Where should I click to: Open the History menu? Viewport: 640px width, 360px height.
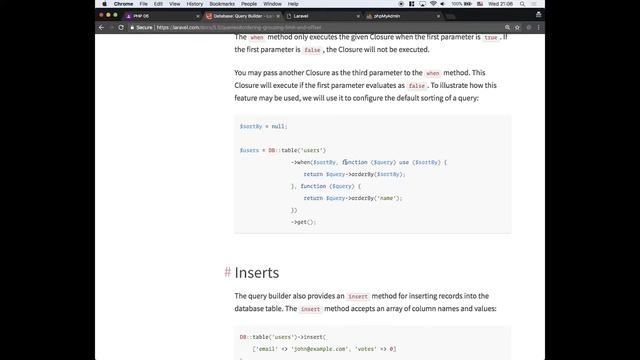pos(195,4)
